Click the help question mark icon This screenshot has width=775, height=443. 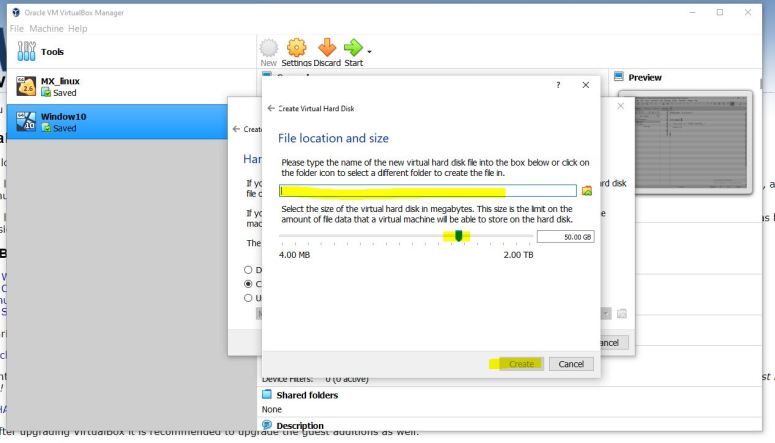point(557,86)
